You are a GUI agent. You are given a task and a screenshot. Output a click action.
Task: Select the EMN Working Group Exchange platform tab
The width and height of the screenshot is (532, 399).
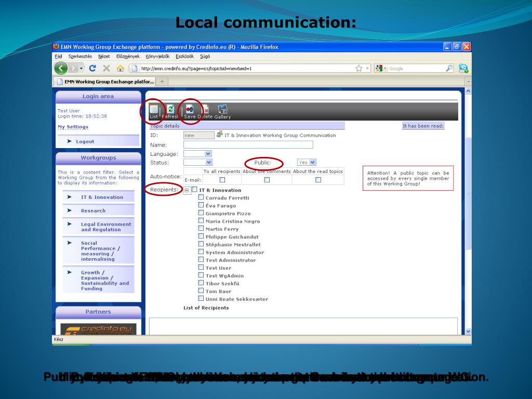point(105,82)
